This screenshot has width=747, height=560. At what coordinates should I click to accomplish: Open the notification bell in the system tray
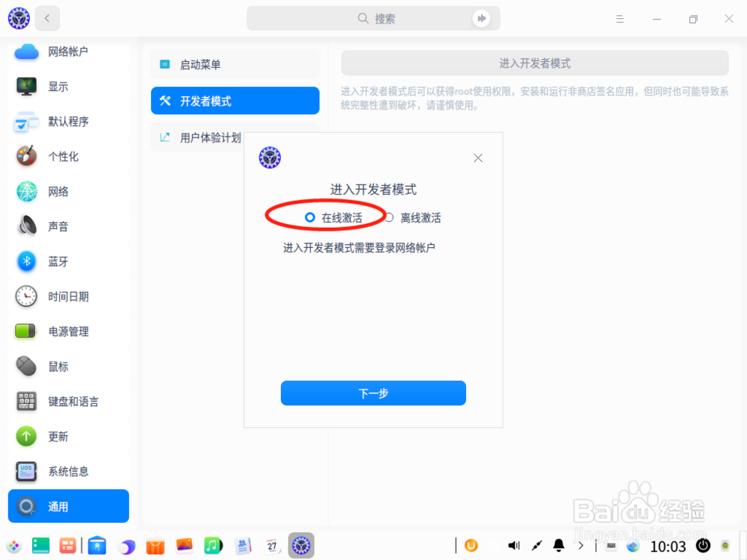coord(558,545)
